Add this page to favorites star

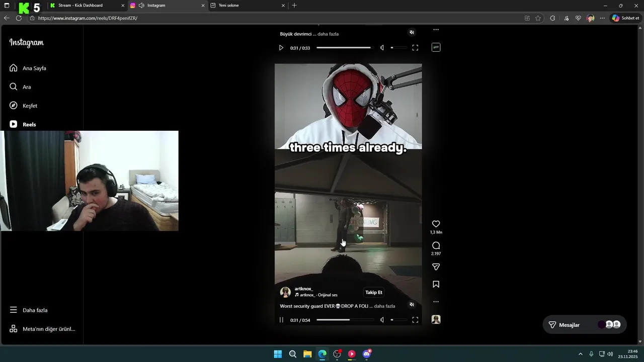[538, 18]
